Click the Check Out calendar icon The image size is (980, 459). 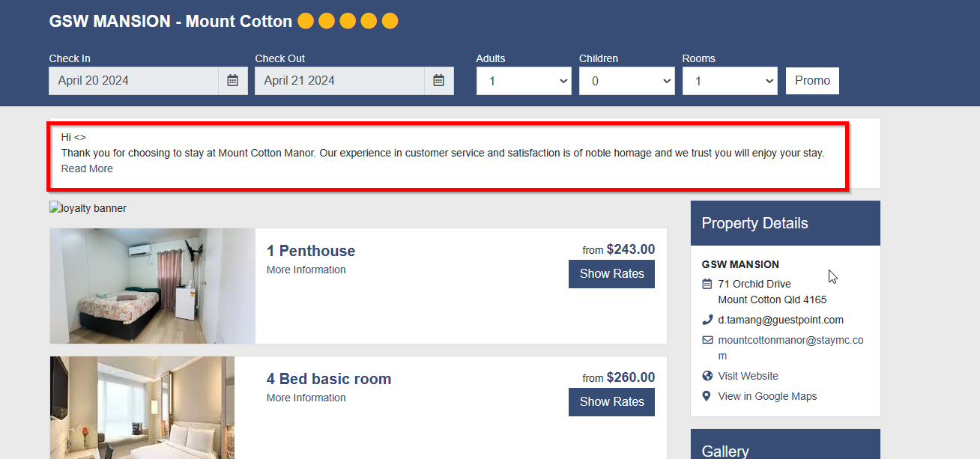[x=438, y=81]
